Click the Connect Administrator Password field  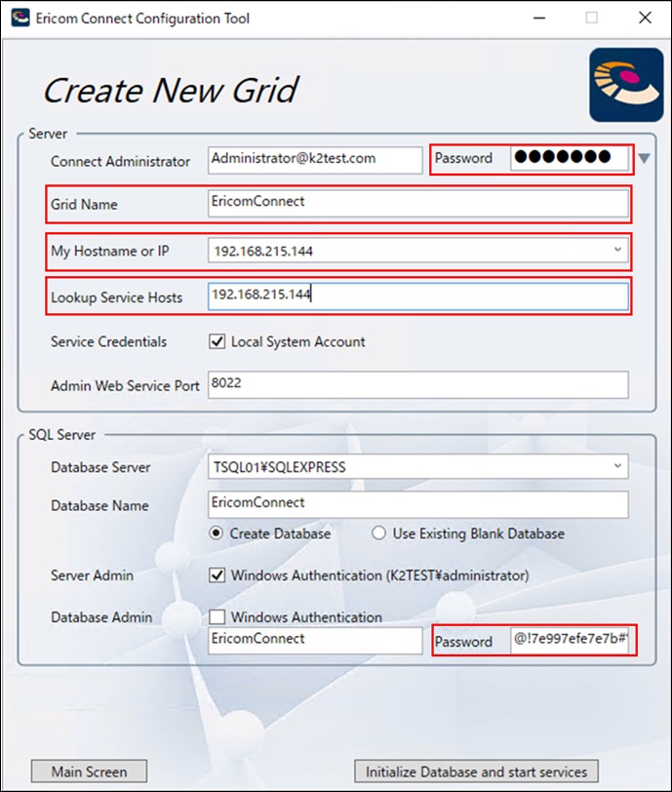point(570,158)
